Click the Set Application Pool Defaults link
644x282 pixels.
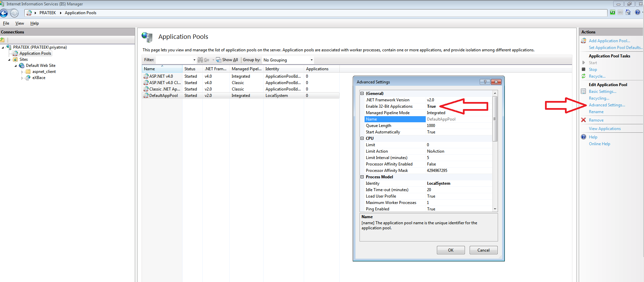[x=616, y=48]
